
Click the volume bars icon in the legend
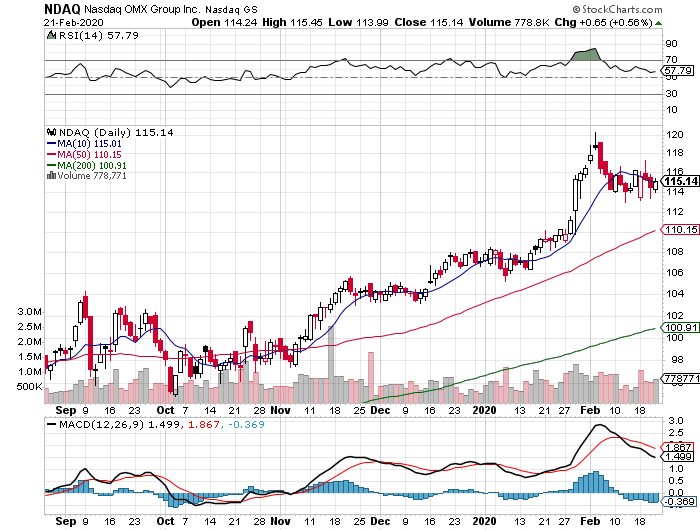point(51,175)
